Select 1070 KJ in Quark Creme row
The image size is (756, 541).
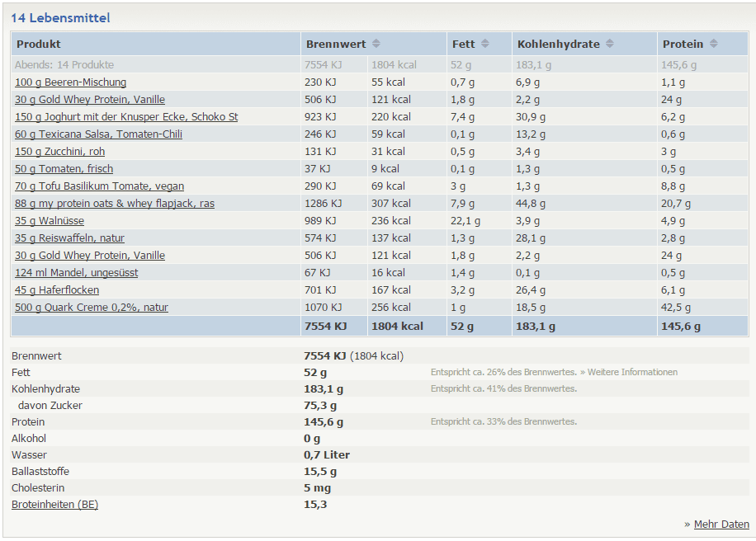tap(323, 308)
